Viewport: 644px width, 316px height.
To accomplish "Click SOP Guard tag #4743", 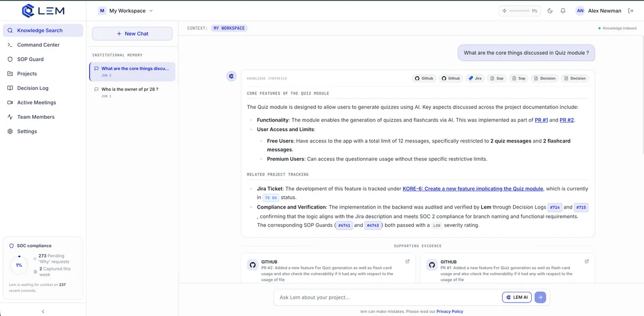I will pyautogui.click(x=373, y=226).
